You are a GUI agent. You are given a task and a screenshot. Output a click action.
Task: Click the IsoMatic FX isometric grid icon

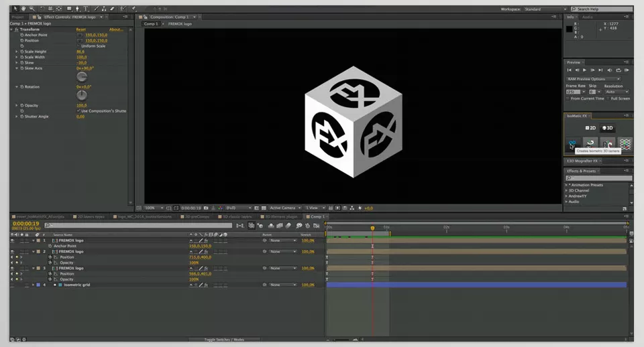(x=625, y=143)
